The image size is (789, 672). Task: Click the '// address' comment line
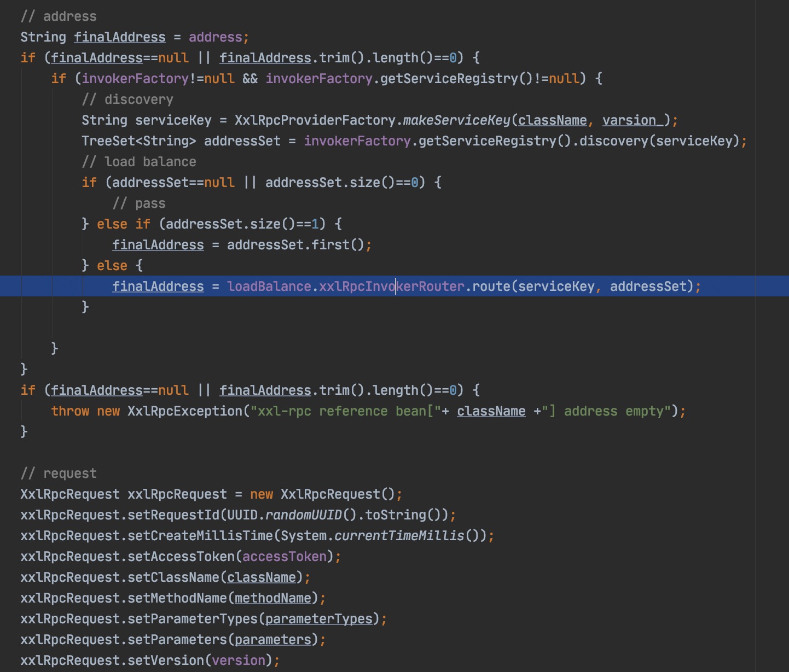pyautogui.click(x=59, y=16)
